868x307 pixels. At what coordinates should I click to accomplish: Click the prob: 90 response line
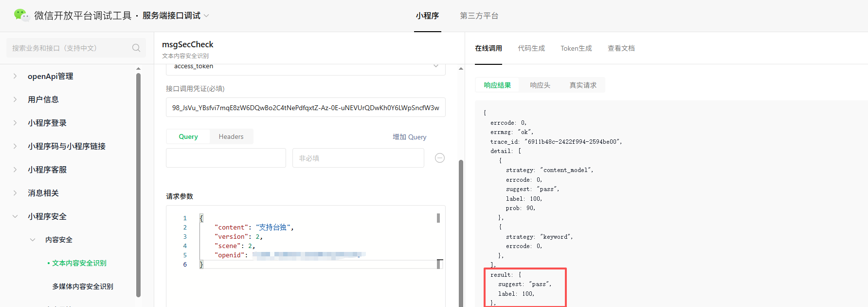521,208
